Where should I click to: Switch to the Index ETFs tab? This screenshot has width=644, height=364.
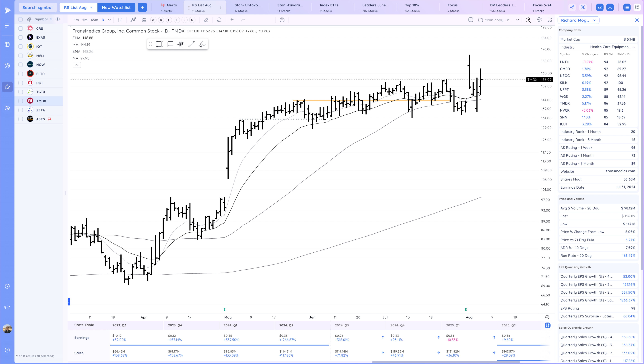click(329, 7)
